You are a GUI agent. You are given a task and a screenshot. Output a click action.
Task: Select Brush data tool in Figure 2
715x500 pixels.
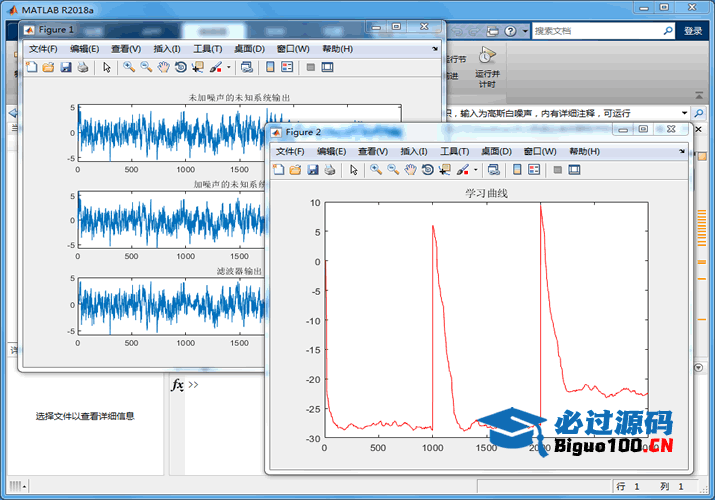462,170
